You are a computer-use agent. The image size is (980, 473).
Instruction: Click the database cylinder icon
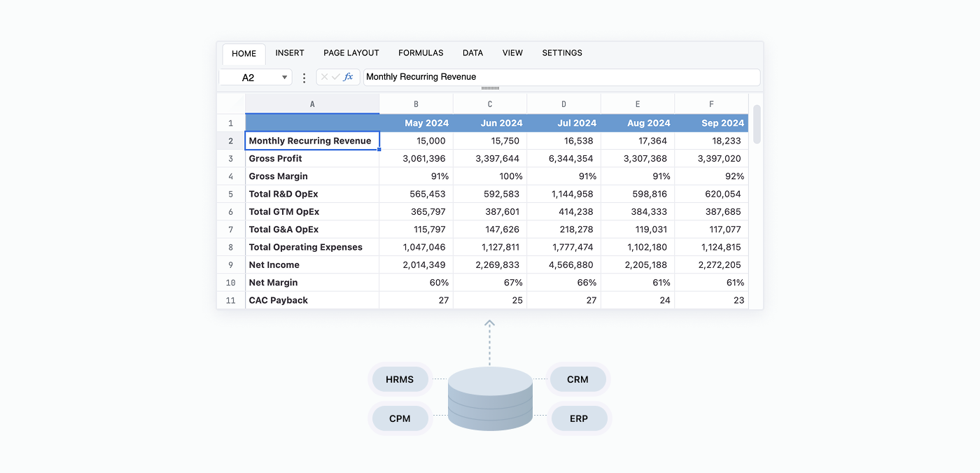(x=490, y=398)
